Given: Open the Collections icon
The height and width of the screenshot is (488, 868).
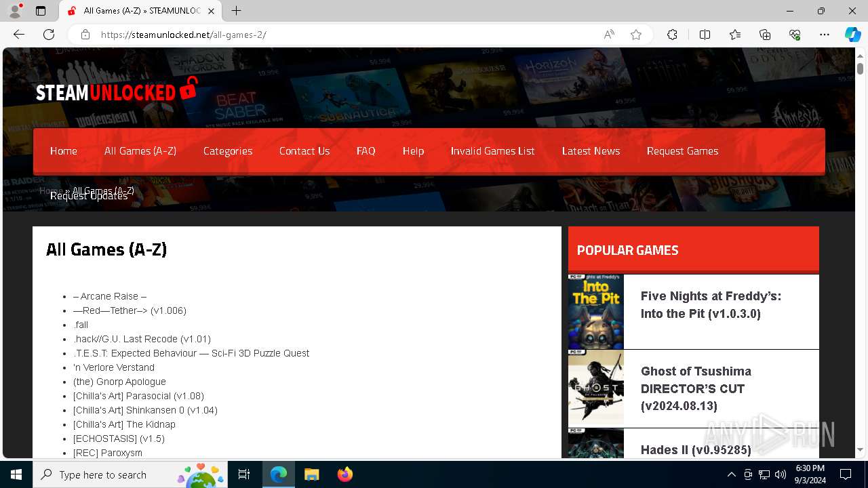Looking at the screenshot, I should coord(765,35).
